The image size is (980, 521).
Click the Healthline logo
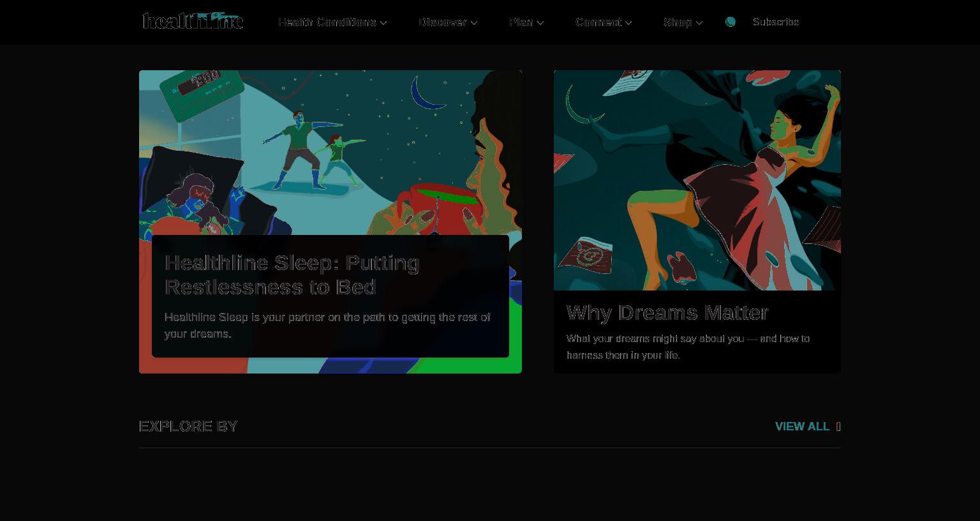(x=193, y=21)
